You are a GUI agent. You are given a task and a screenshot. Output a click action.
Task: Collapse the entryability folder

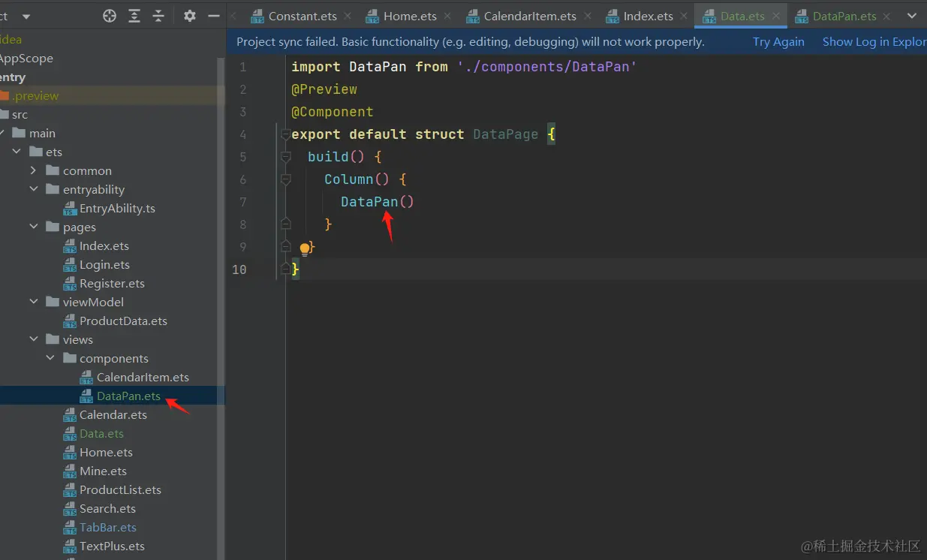click(x=33, y=189)
